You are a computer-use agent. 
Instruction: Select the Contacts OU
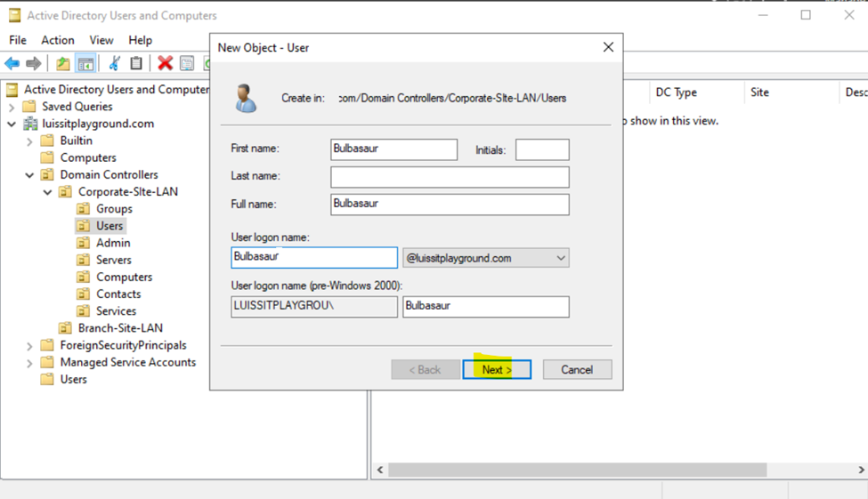click(118, 294)
